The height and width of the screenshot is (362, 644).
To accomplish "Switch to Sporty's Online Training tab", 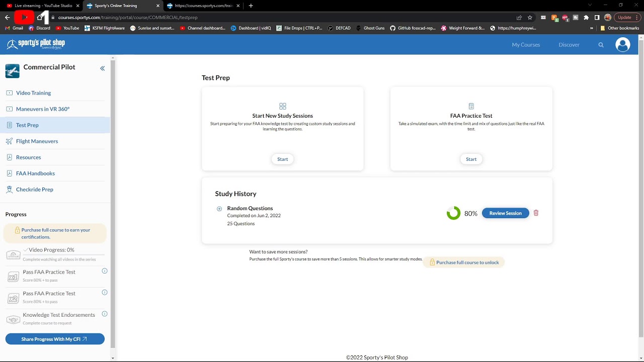I will 122,6.
